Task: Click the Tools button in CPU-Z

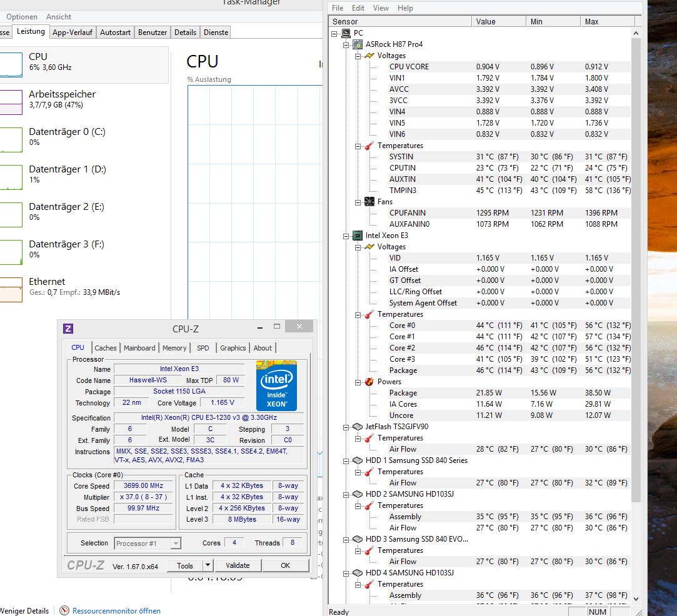Action: click(185, 565)
